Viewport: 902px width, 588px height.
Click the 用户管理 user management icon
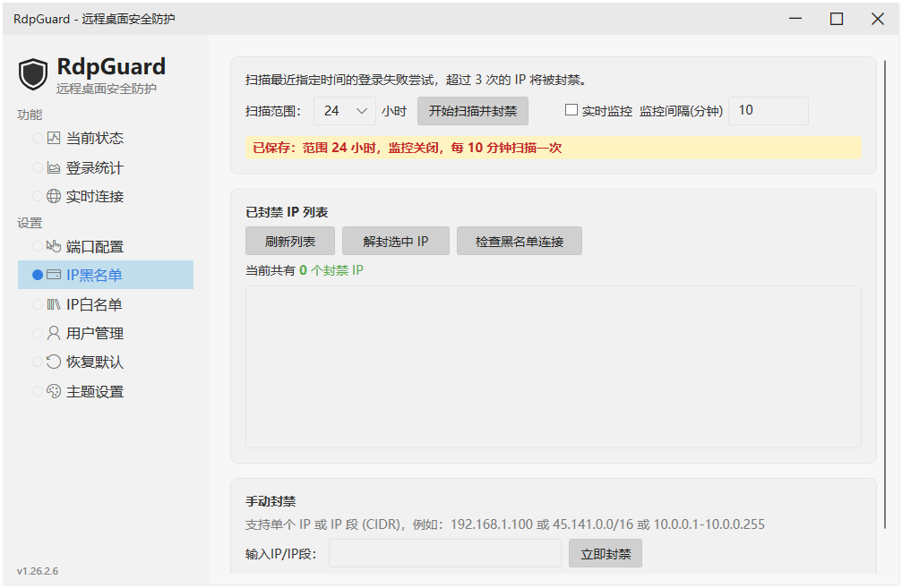51,333
